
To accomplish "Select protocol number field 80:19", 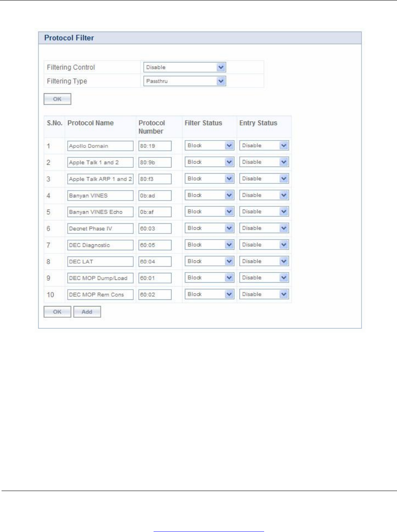I will (155, 146).
